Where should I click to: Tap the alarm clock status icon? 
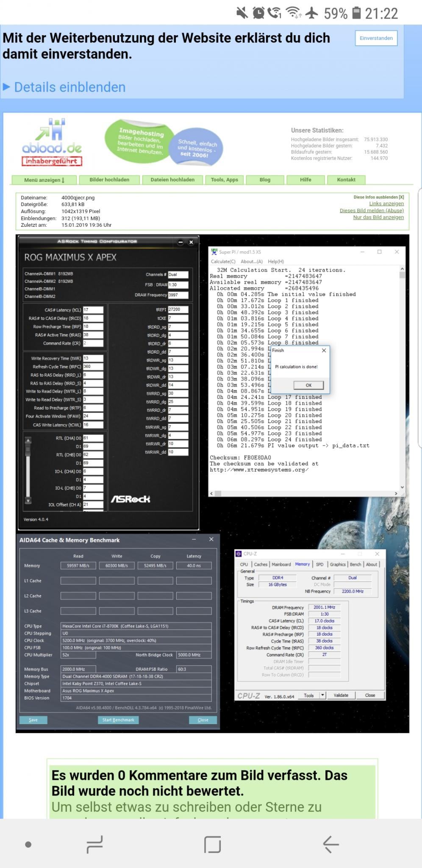pos(258,13)
